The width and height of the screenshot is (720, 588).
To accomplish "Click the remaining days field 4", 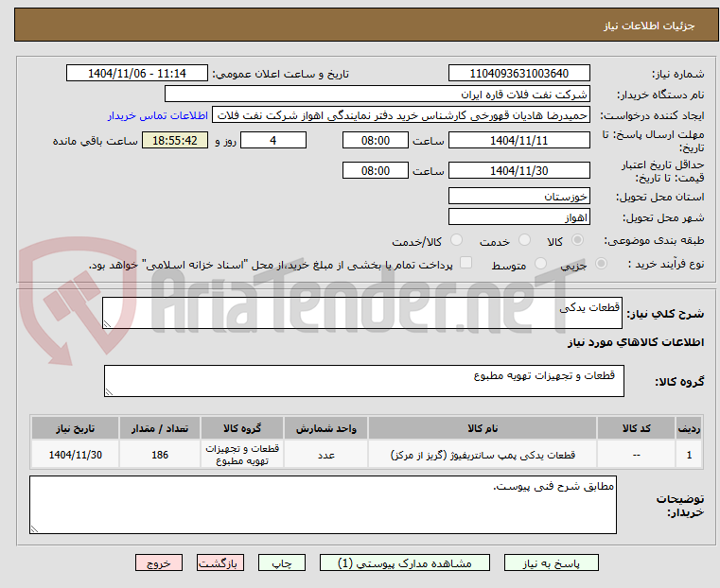I will [x=273, y=140].
